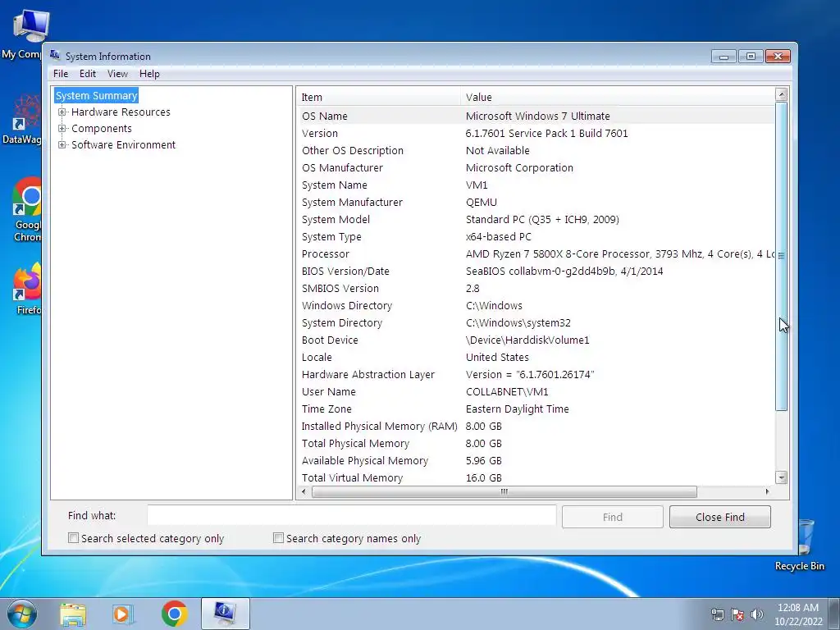Click the network status tray icon

[x=717, y=614]
